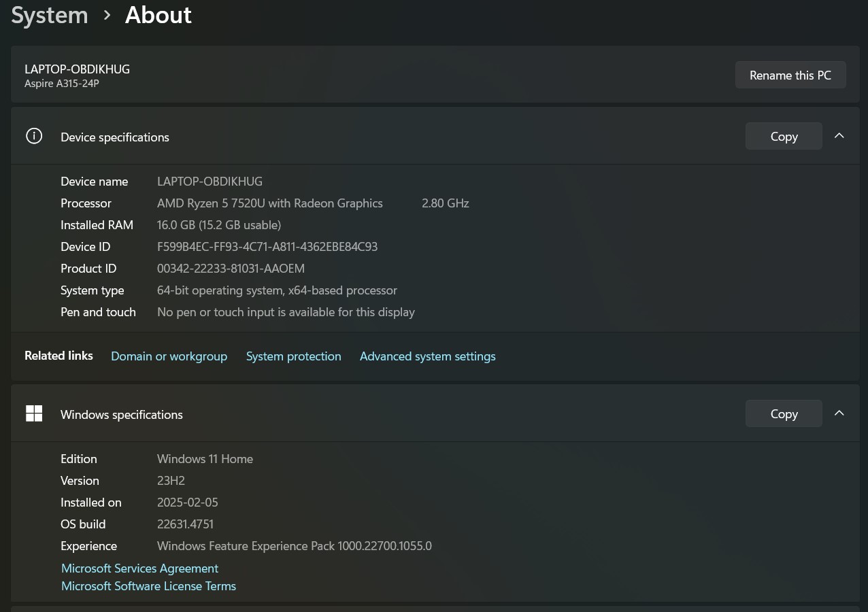Click the Device name label
The width and height of the screenshot is (868, 612).
point(94,182)
